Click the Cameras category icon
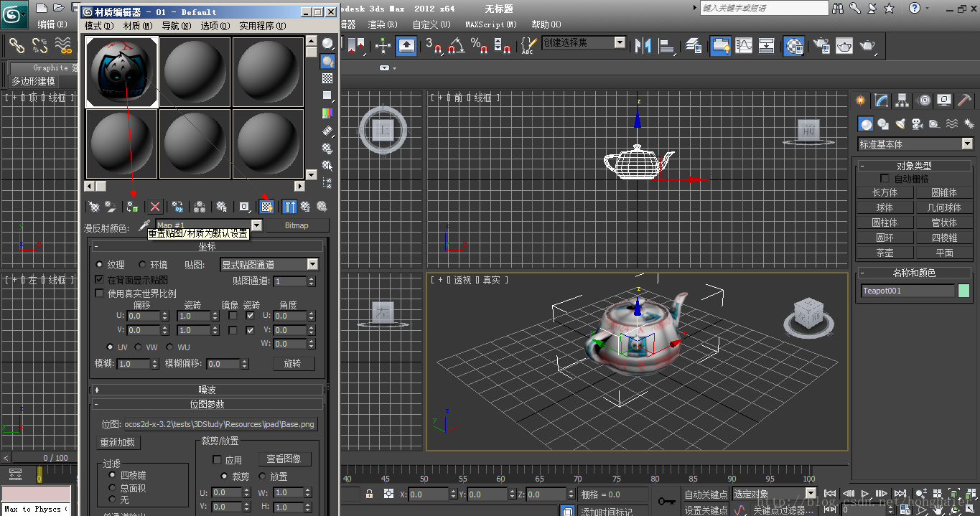 [918, 124]
